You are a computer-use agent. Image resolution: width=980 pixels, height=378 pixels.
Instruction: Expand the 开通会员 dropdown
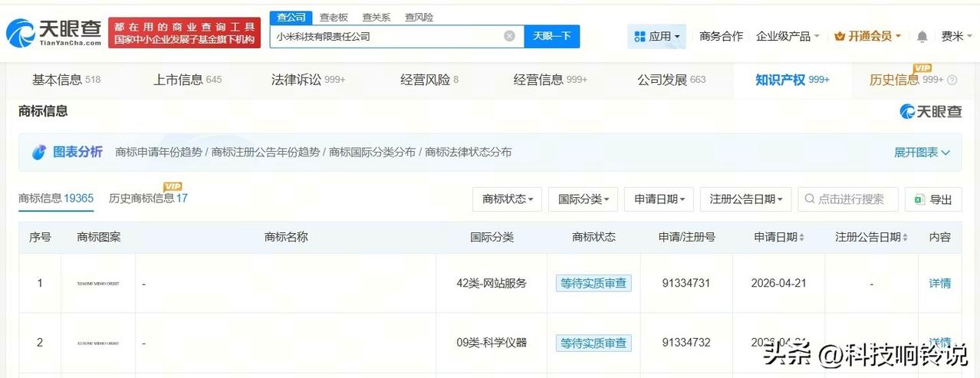(x=867, y=36)
